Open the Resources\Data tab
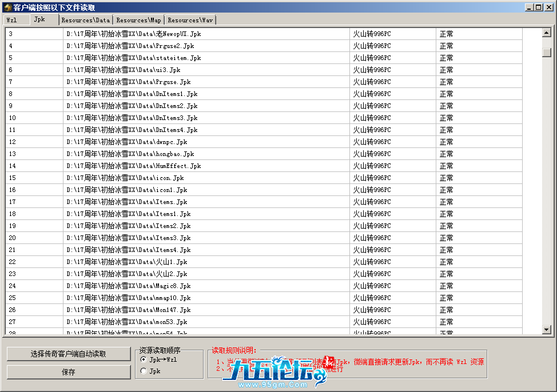The height and width of the screenshot is (392, 557). [x=86, y=20]
